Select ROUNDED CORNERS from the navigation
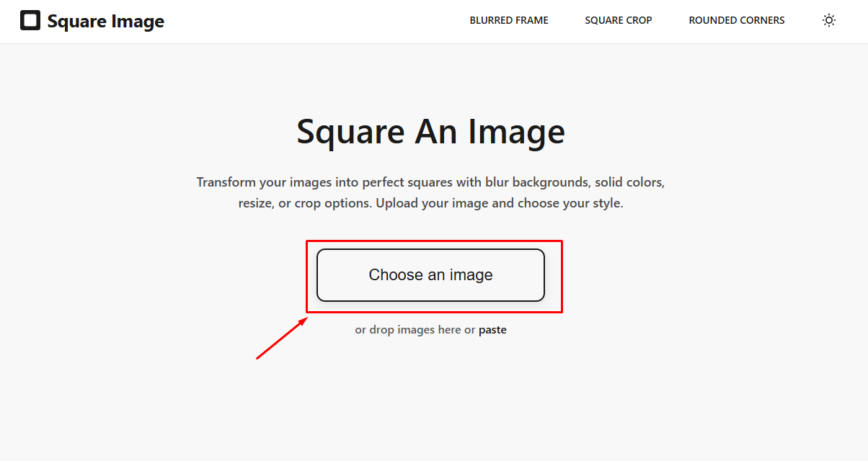Viewport: 868px width, 461px height. pyautogui.click(x=736, y=20)
